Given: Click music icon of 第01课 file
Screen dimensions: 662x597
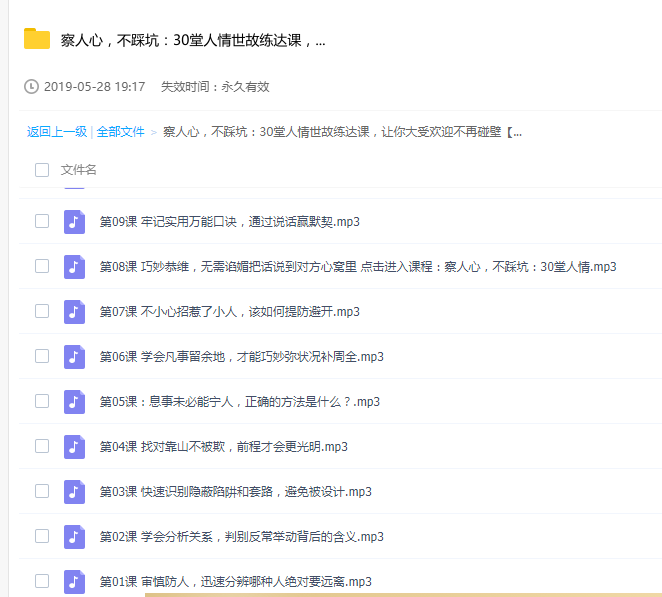Looking at the screenshot, I should pos(74,582).
